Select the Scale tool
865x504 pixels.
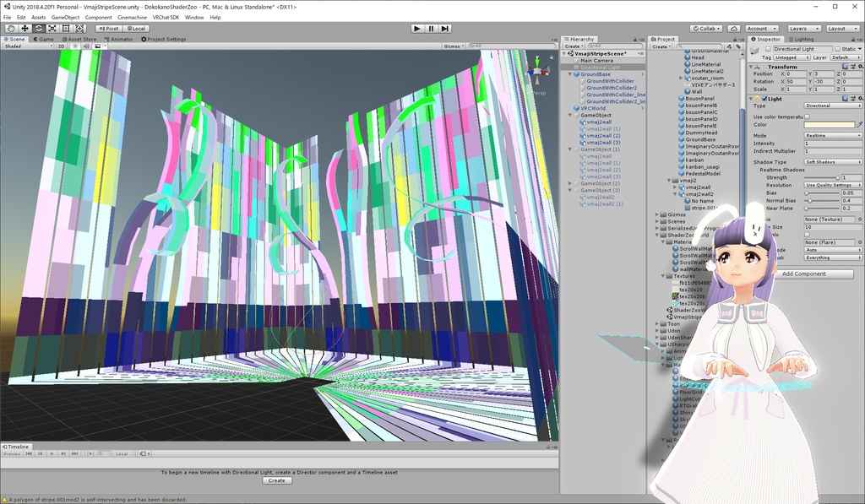coord(52,28)
